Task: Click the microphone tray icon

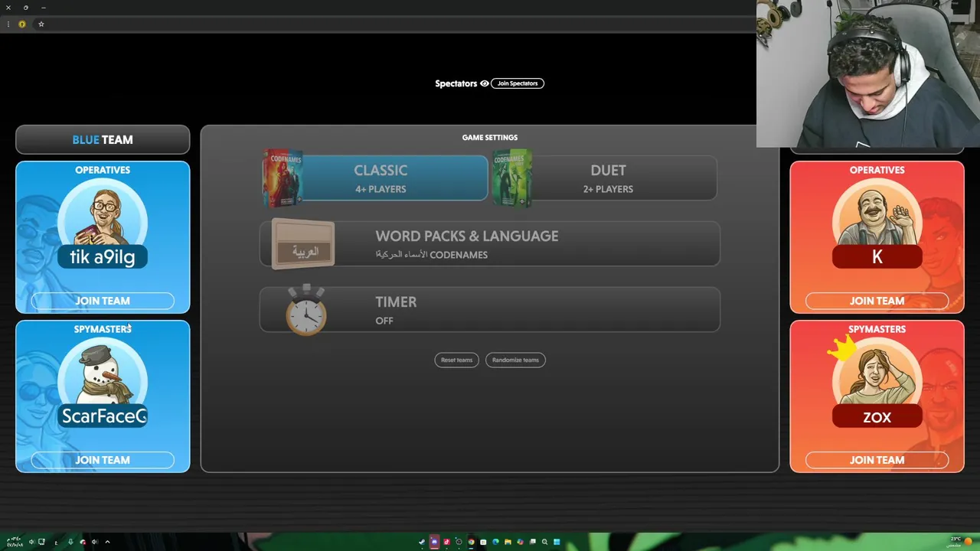Action: pos(70,542)
